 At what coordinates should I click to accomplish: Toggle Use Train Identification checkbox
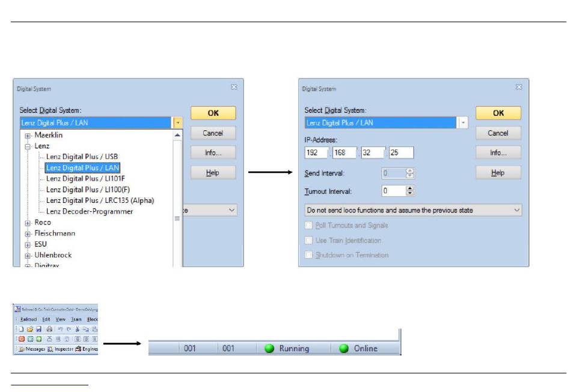308,240
